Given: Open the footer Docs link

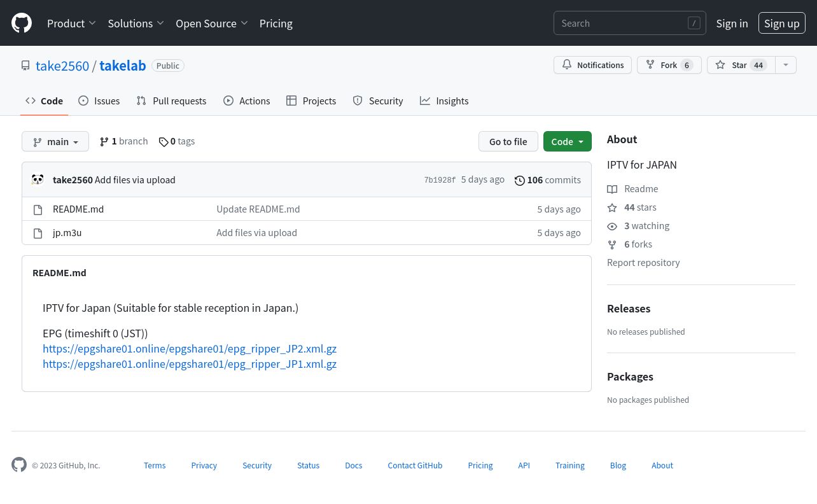Looking at the screenshot, I should point(354,466).
